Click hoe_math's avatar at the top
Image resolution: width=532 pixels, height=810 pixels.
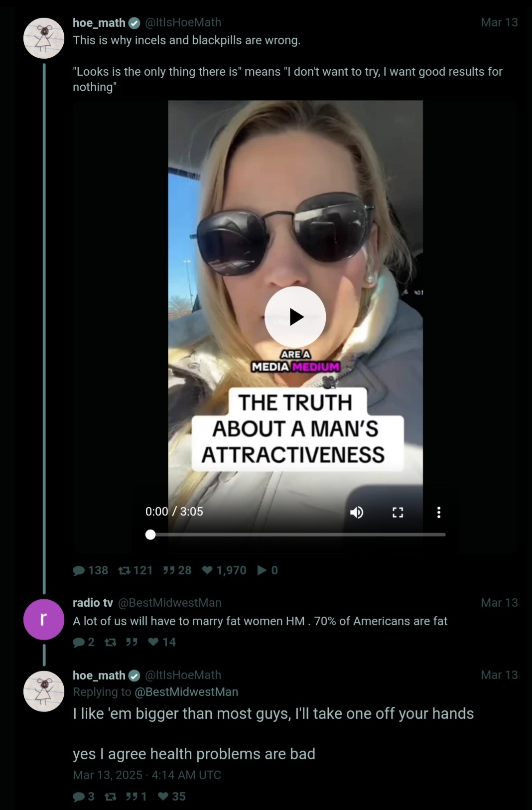[44, 38]
